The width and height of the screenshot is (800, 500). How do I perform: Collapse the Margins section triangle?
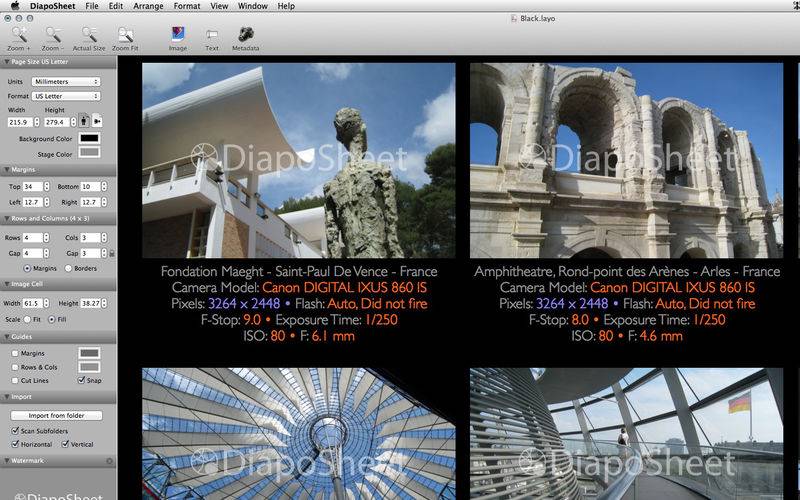click(x=5, y=170)
